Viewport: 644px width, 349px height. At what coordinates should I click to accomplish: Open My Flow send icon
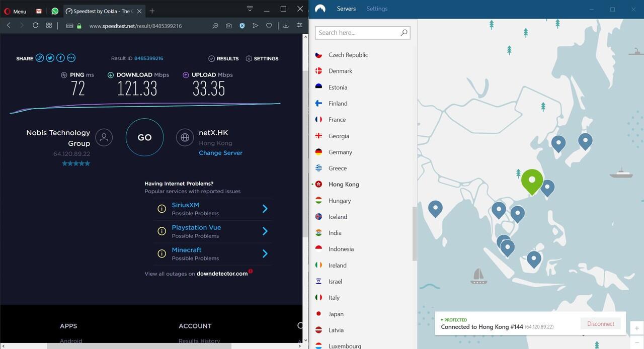tap(255, 26)
